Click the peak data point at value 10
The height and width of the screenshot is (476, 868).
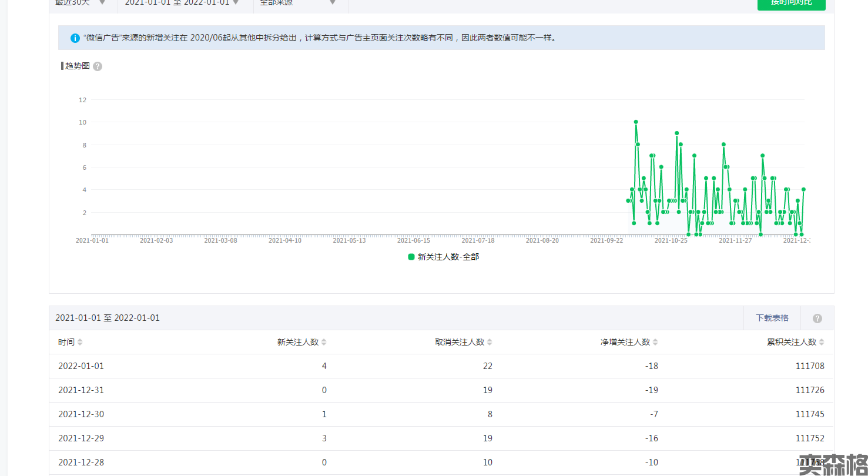coord(636,122)
